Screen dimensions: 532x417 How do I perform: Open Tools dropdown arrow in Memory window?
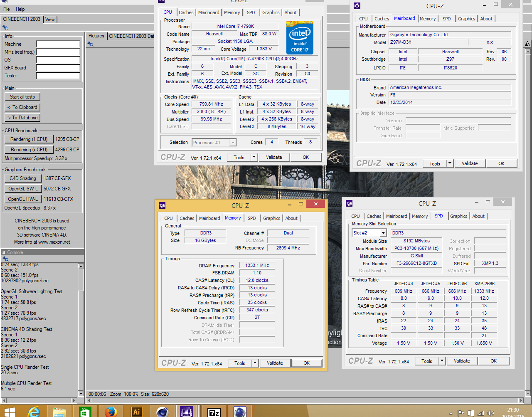pos(255,363)
